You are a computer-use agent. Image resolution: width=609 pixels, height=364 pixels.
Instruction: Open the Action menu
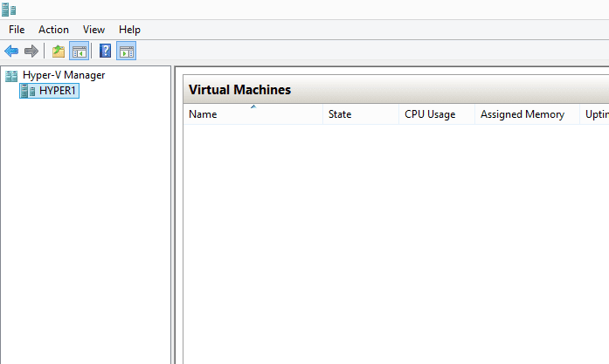tap(53, 30)
